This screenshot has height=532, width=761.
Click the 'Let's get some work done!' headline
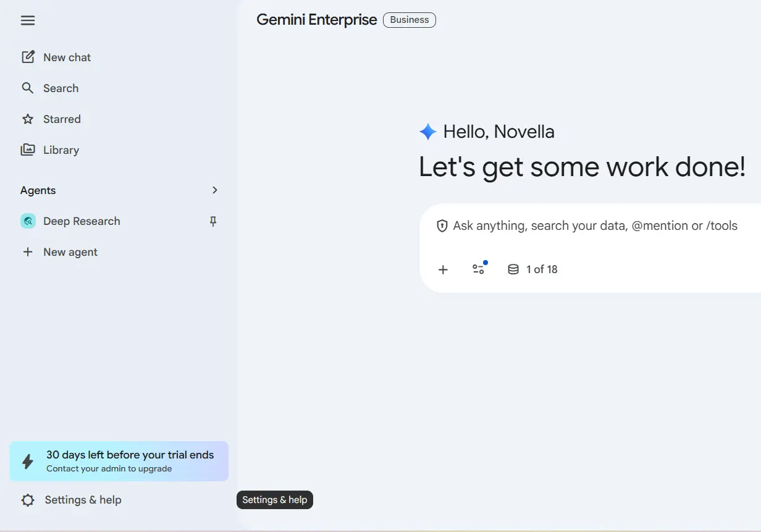(x=582, y=167)
